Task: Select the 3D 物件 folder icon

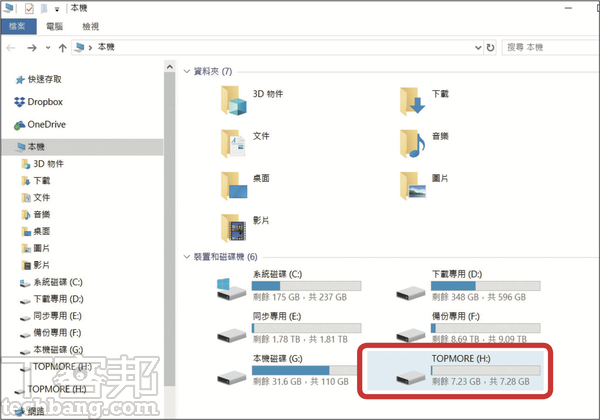Action: point(233,101)
